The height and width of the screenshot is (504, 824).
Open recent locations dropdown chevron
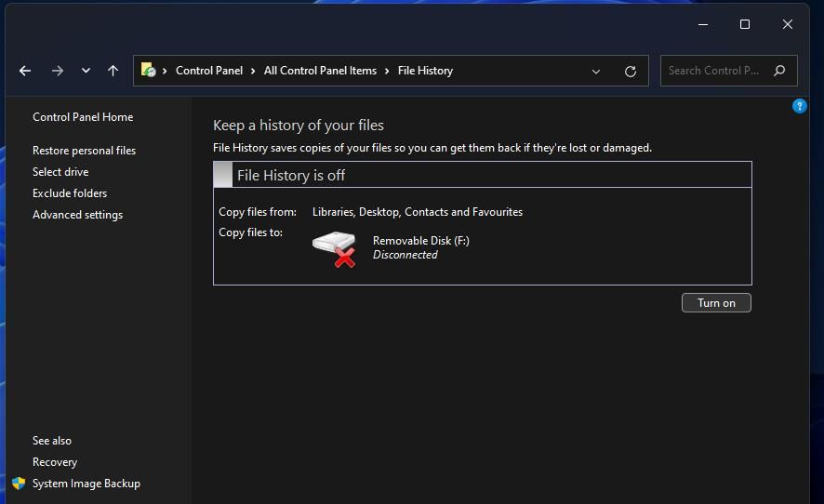pos(86,71)
